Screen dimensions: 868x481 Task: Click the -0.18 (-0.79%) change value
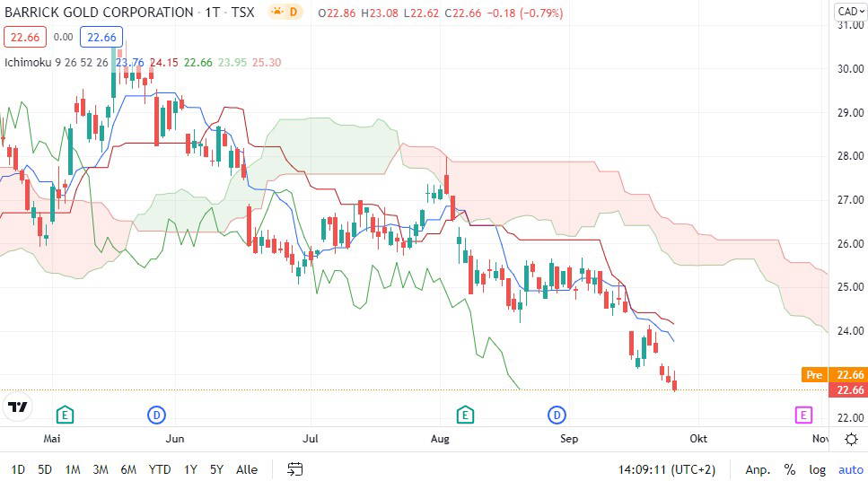525,13
